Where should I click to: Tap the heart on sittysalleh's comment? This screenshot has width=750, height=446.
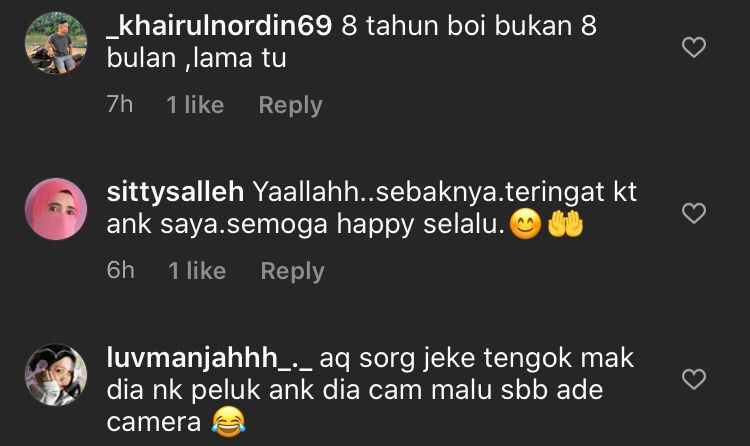694,213
